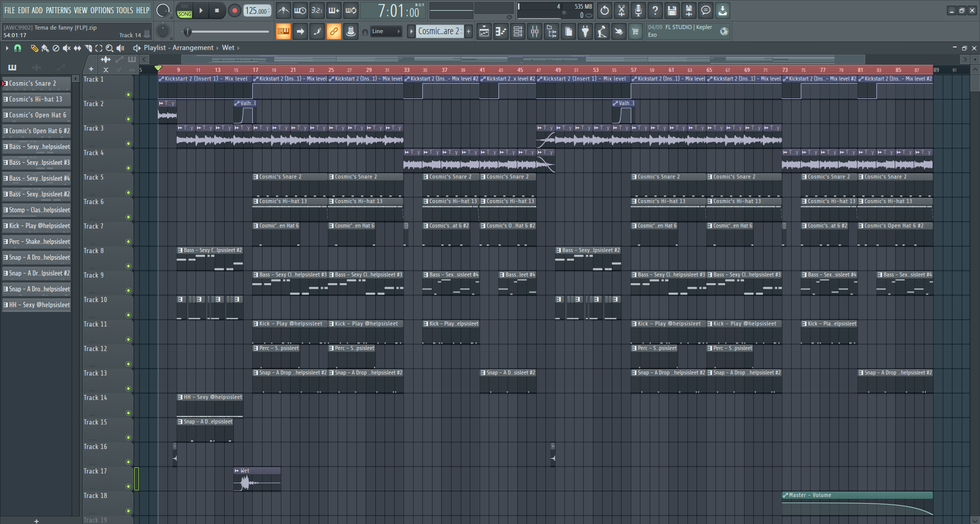Select the Delete tool in playlist
The height and width of the screenshot is (524, 980).
point(56,48)
